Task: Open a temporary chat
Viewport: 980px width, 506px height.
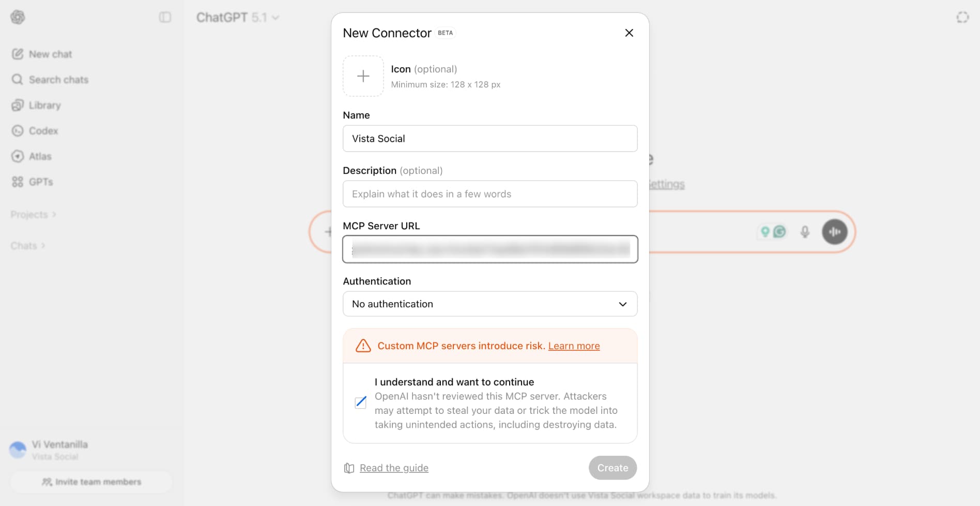Action: pos(962,17)
